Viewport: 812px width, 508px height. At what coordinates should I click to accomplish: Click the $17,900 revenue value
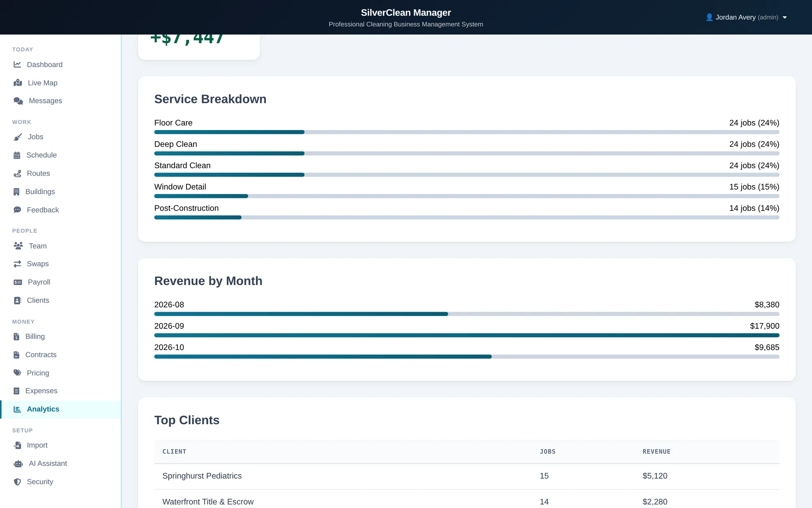(764, 326)
